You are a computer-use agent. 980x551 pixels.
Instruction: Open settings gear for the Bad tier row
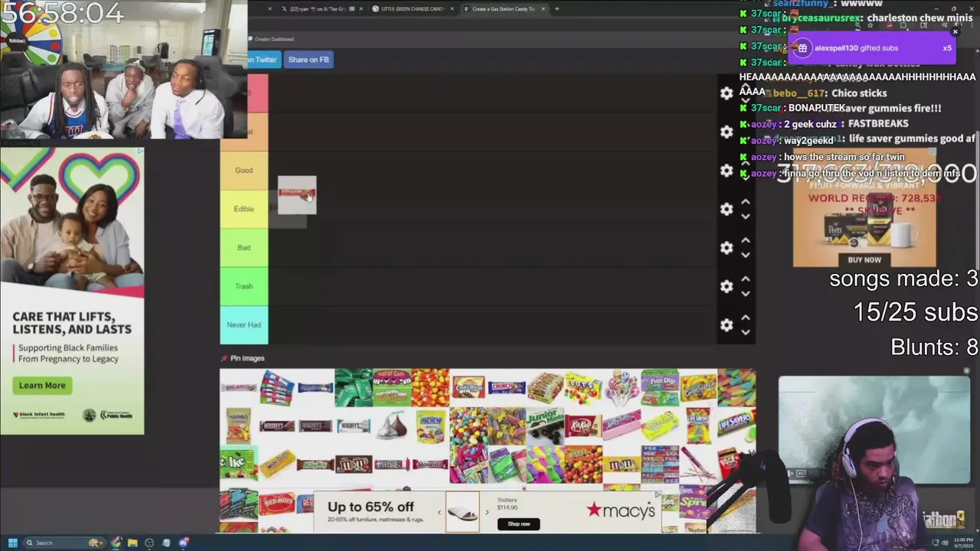727,248
